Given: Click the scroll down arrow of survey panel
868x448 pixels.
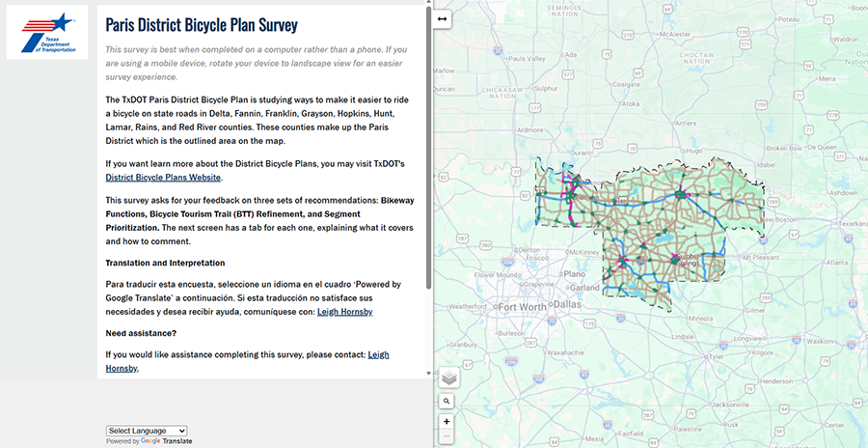Looking at the screenshot, I should [x=428, y=374].
